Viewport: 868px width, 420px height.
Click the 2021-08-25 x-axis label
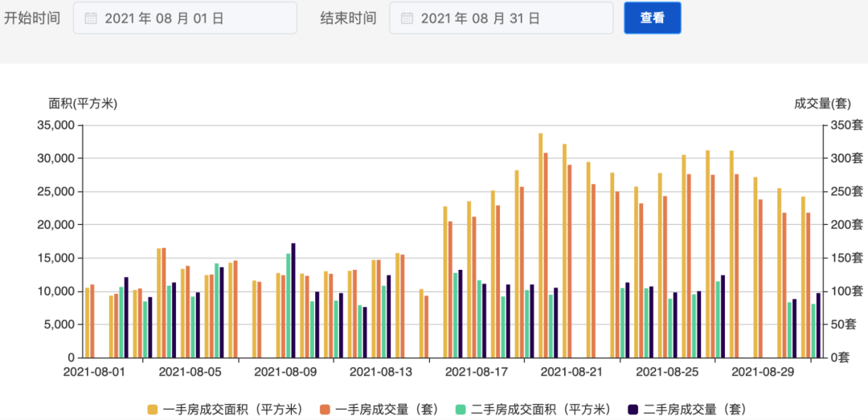point(666,372)
